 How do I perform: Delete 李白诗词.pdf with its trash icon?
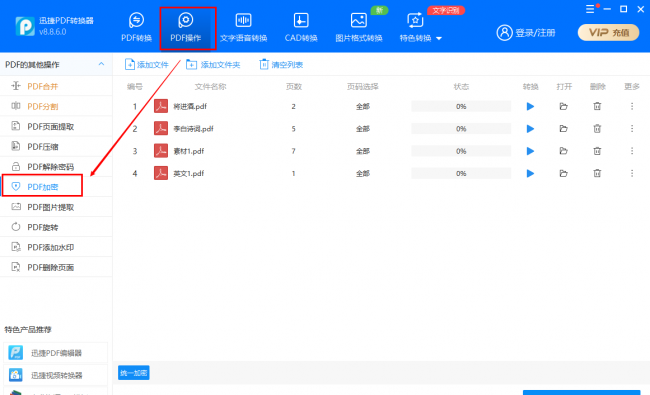[597, 129]
